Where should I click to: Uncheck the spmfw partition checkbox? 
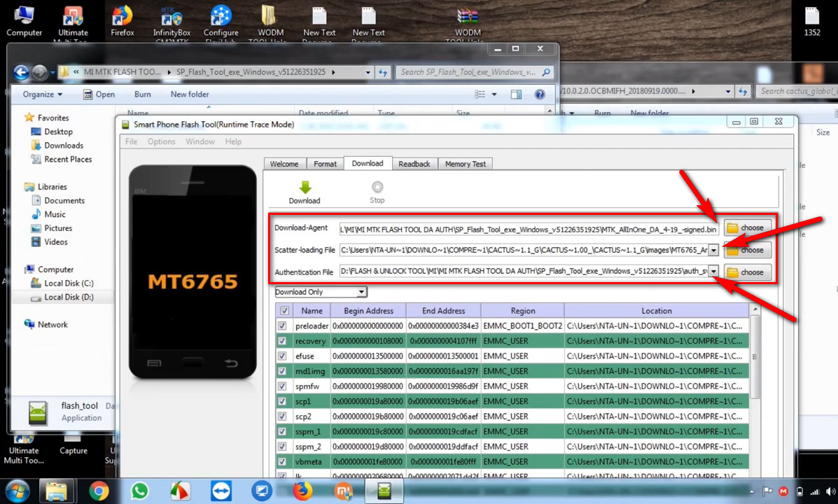tap(282, 386)
